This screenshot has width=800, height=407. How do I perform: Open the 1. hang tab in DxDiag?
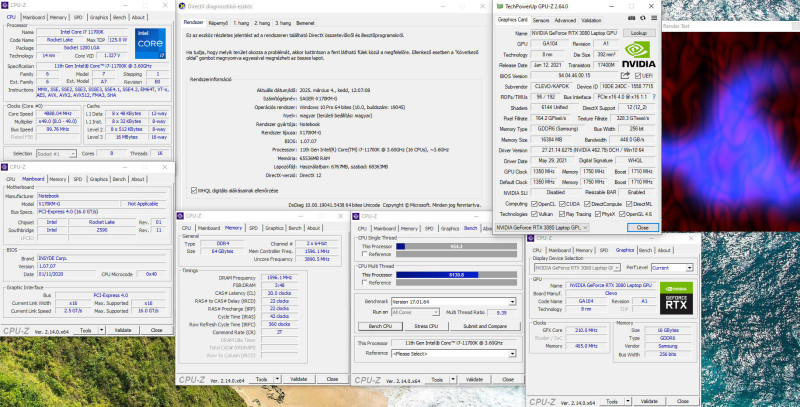(x=241, y=23)
